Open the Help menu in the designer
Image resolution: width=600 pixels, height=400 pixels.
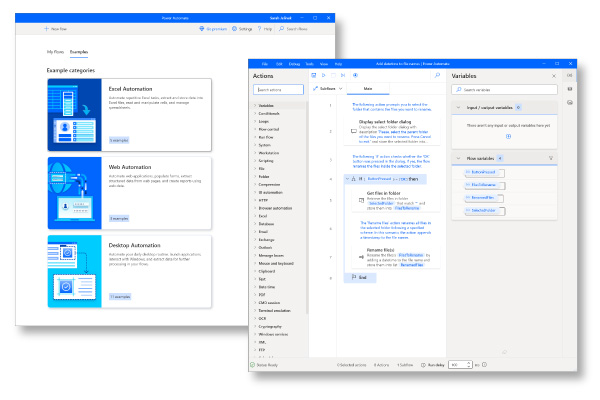coord(338,64)
